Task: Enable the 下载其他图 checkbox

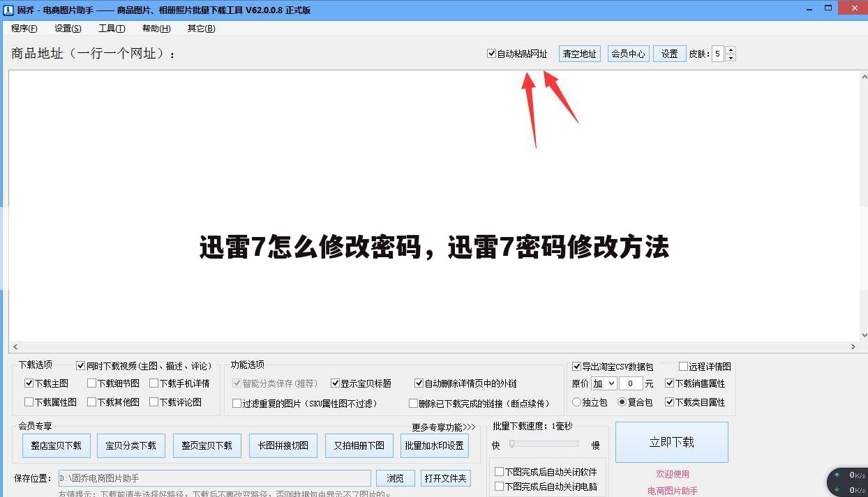Action: [91, 402]
